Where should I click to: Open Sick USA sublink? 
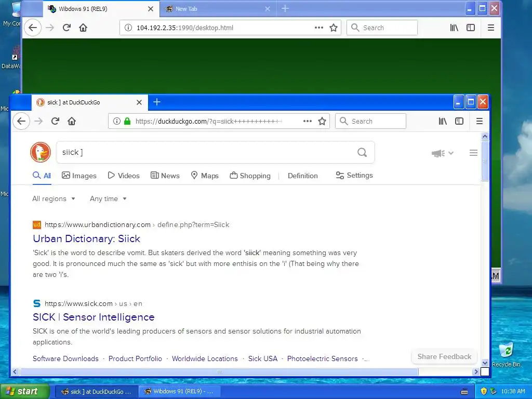coord(262,358)
